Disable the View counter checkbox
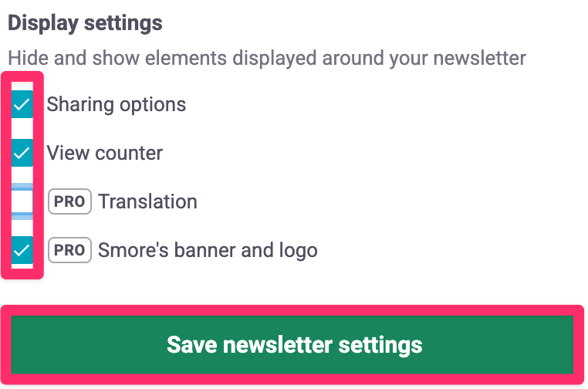 pyautogui.click(x=22, y=153)
